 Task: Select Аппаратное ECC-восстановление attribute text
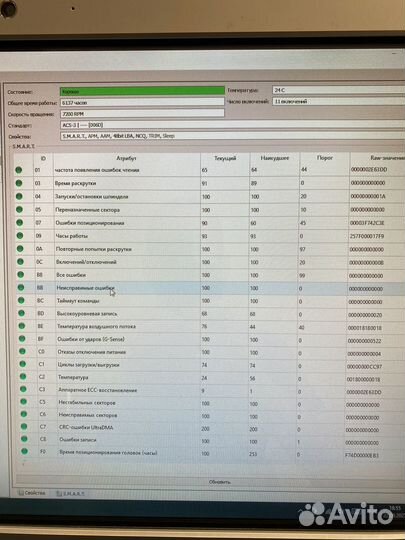97,390
